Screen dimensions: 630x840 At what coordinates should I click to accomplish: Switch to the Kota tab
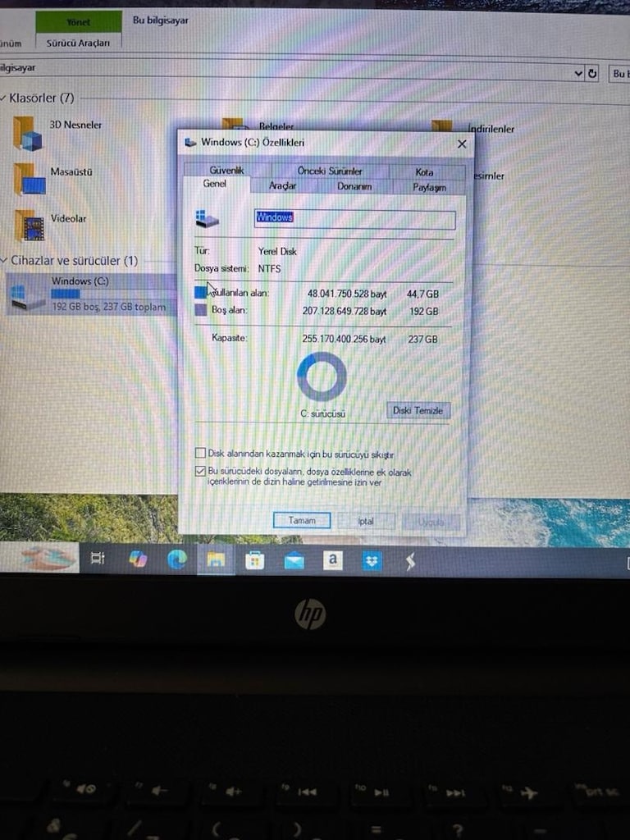pos(424,172)
